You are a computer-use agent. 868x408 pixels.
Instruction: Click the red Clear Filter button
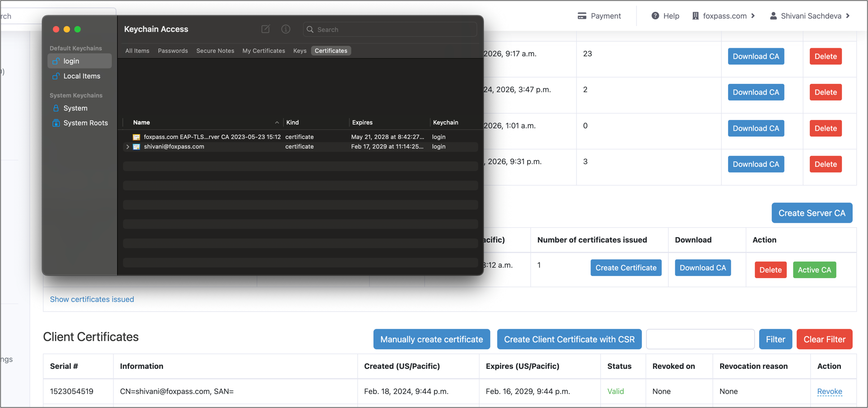pyautogui.click(x=824, y=339)
